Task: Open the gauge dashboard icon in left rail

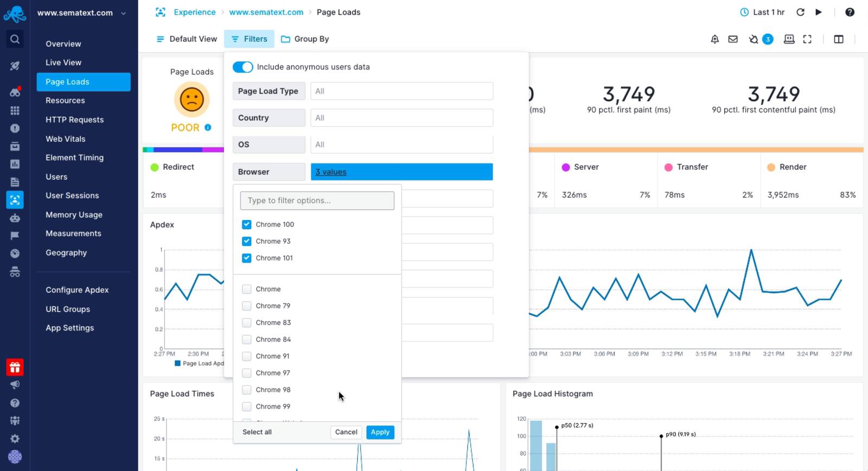Action: coord(15,253)
